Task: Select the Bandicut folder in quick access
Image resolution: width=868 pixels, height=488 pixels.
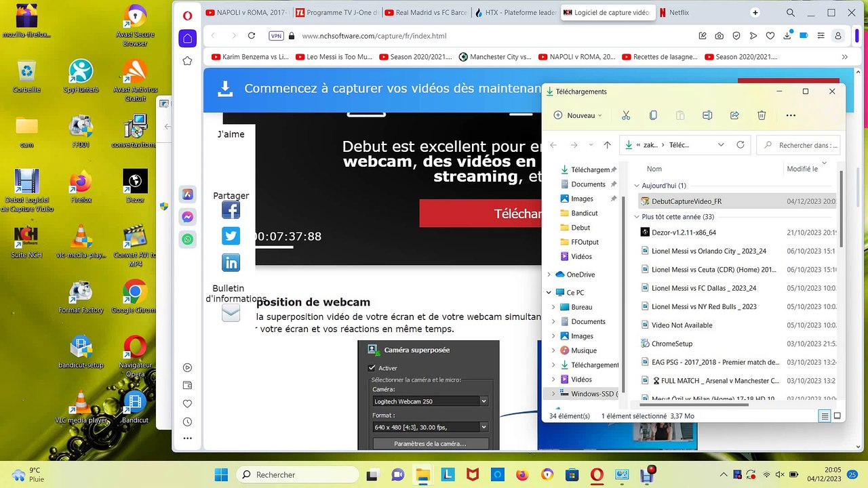Action: click(x=584, y=213)
